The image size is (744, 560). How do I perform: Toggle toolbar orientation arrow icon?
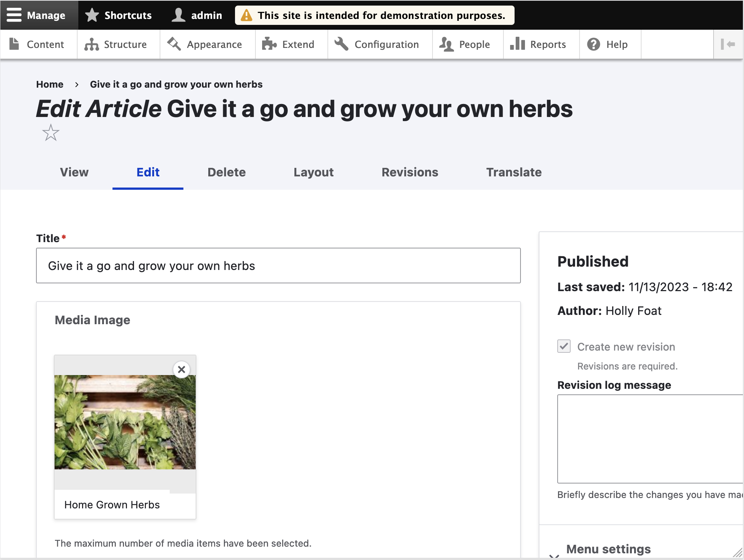pos(728,44)
